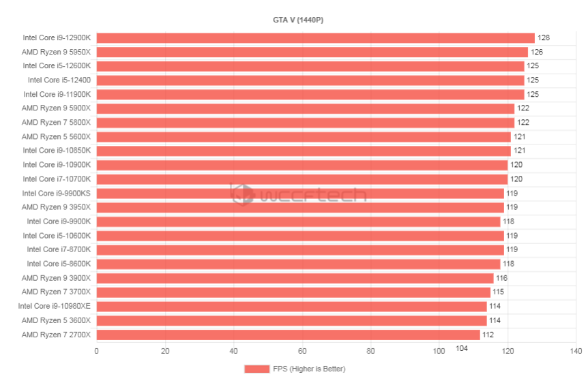
Task: Click the AMD Ryzen 7 5800X label
Action: [56, 122]
